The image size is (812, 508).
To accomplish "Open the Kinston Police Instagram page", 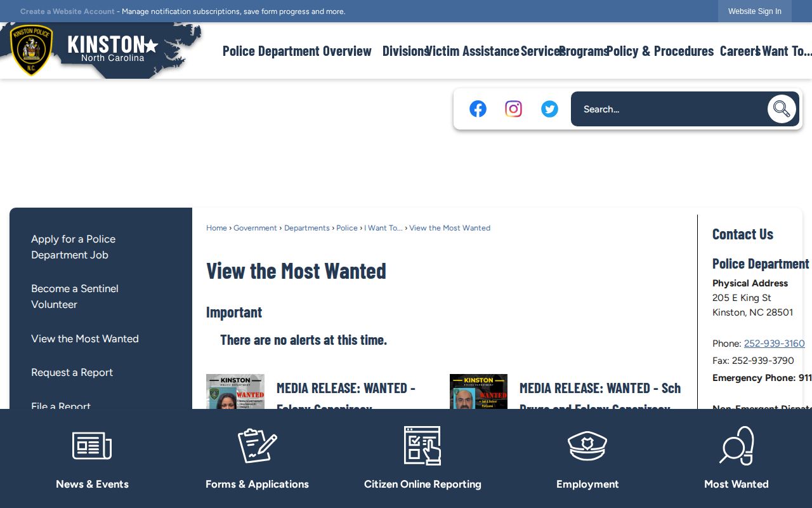I will point(513,109).
